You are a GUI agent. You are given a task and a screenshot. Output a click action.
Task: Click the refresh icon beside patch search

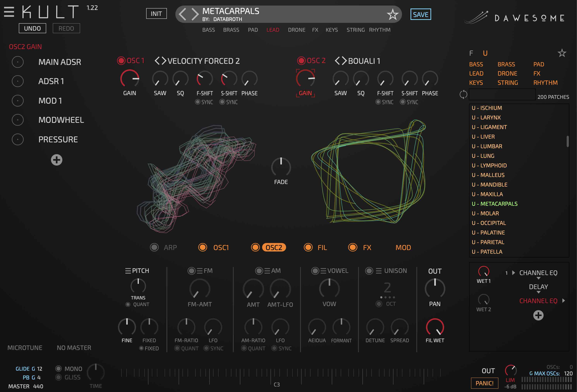pos(463,94)
